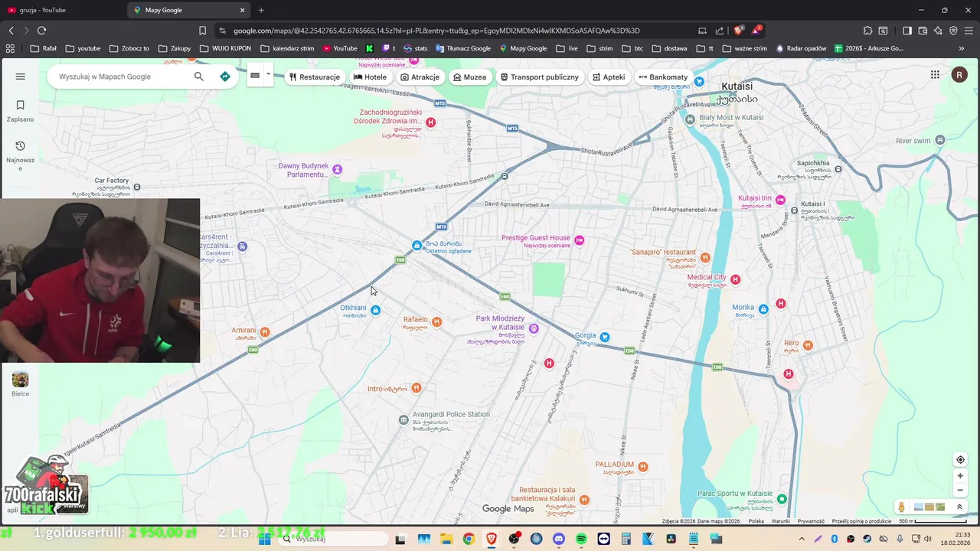
Task: Open a new browser tab
Action: 261,10
